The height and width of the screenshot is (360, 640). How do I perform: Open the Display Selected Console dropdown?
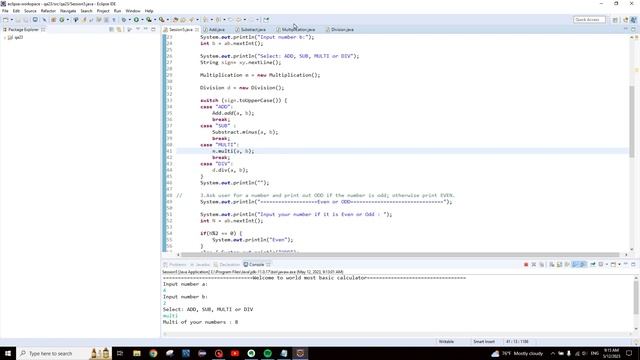point(607,264)
